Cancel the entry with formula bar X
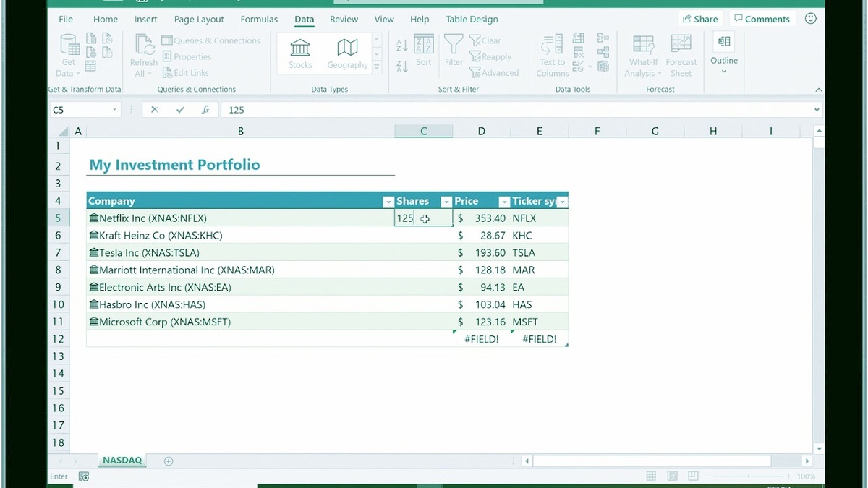The width and height of the screenshot is (868, 488). (x=155, y=110)
